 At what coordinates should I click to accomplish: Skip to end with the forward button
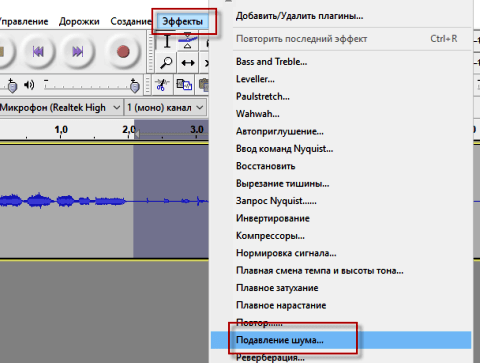(x=78, y=52)
